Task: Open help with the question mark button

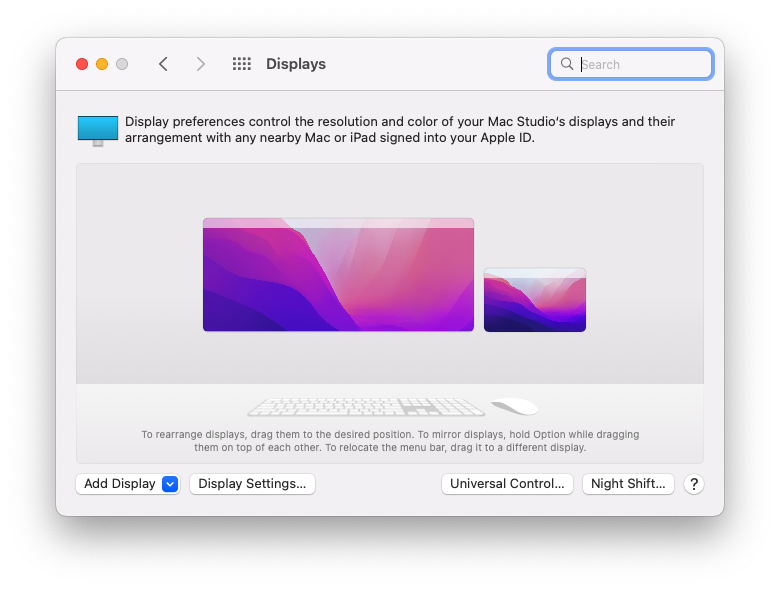Action: pos(693,484)
